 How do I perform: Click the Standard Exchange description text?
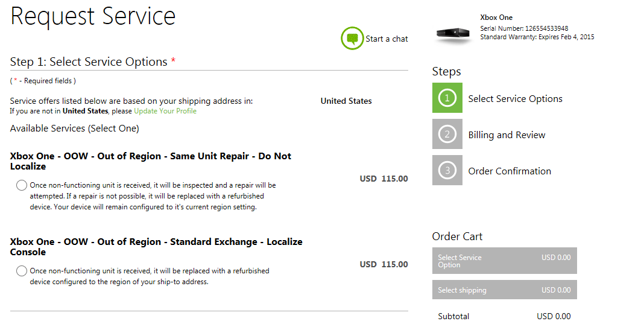click(x=150, y=276)
